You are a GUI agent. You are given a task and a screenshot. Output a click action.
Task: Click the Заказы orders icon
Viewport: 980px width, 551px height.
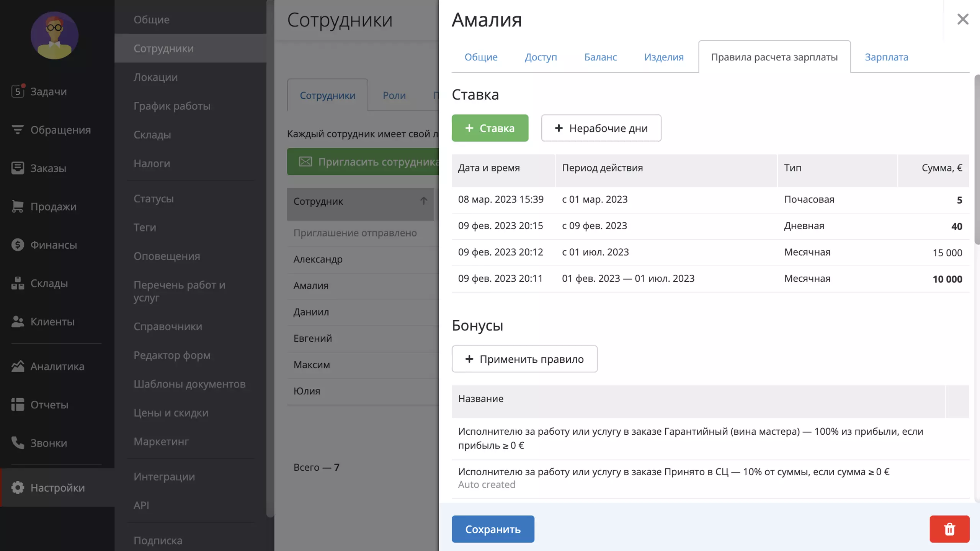pyautogui.click(x=18, y=168)
